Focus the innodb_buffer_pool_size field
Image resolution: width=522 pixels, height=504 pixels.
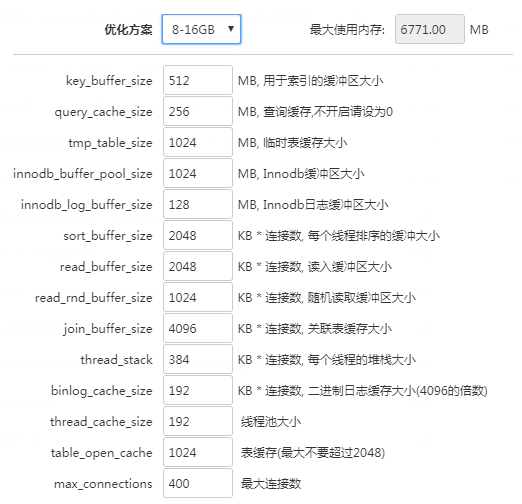click(x=198, y=173)
